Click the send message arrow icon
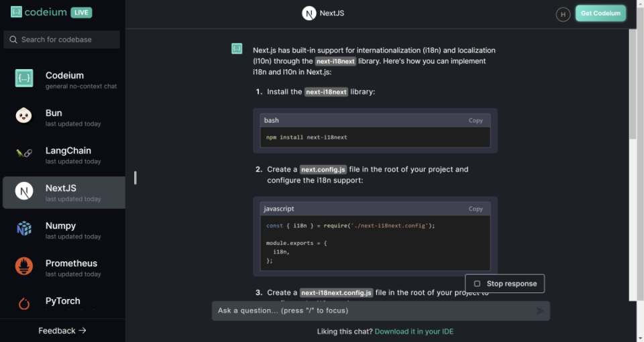This screenshot has width=644, height=342. click(541, 310)
